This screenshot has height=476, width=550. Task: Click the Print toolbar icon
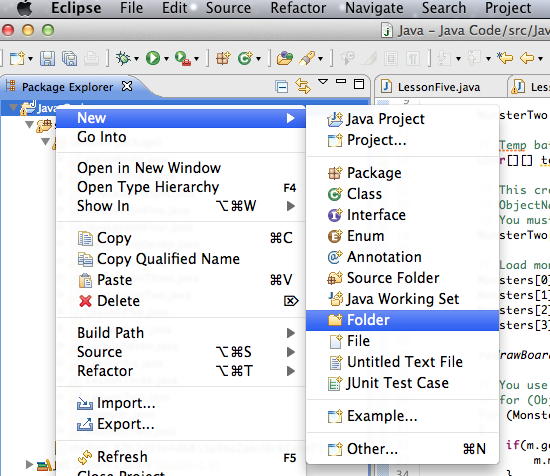coord(92,58)
